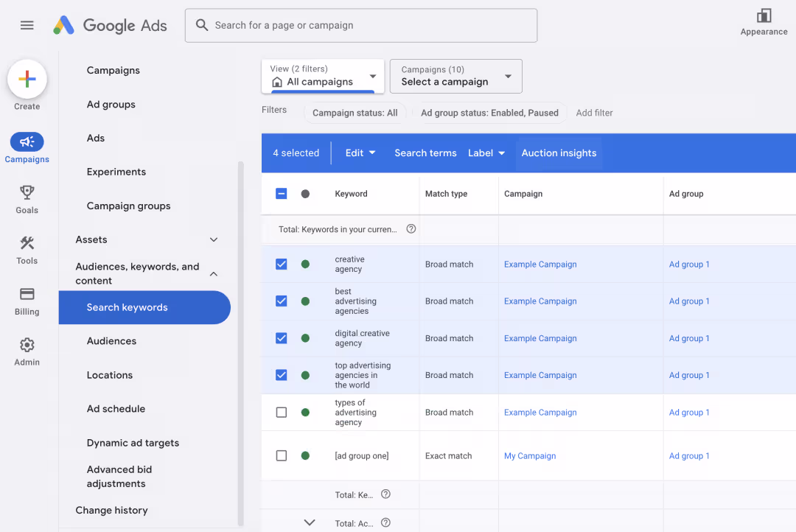Expand the Assets section
This screenshot has width=796, height=532.
click(x=214, y=239)
